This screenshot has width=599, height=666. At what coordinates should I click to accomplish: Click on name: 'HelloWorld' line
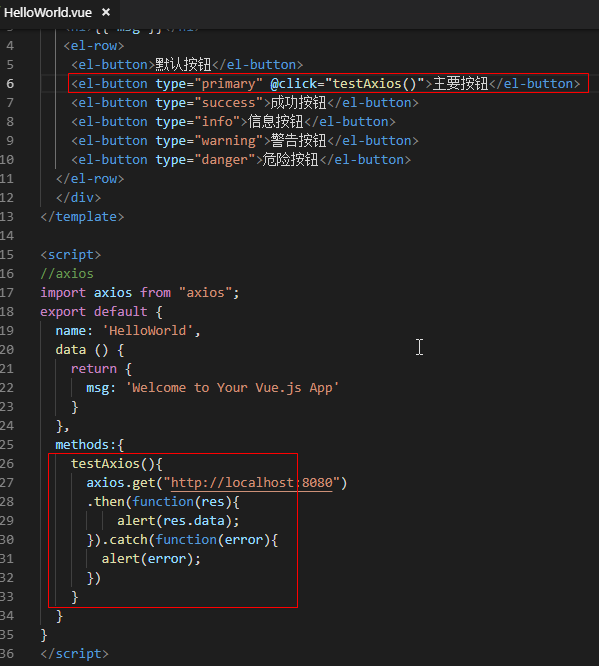click(128, 330)
